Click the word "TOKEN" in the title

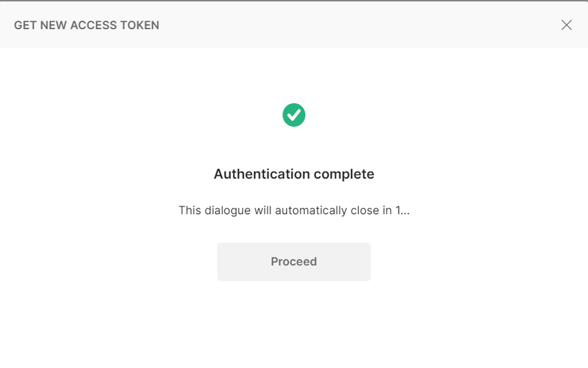(141, 26)
